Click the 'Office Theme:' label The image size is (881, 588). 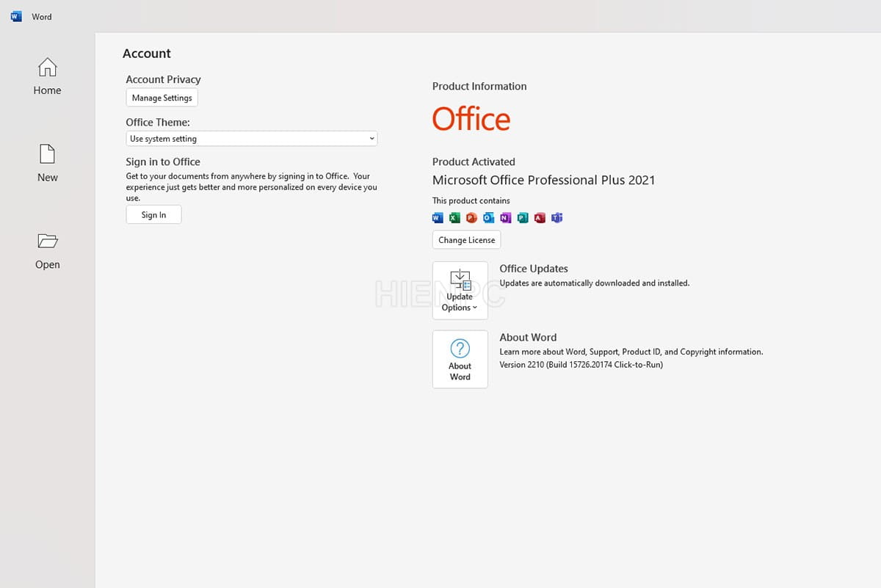coord(158,122)
